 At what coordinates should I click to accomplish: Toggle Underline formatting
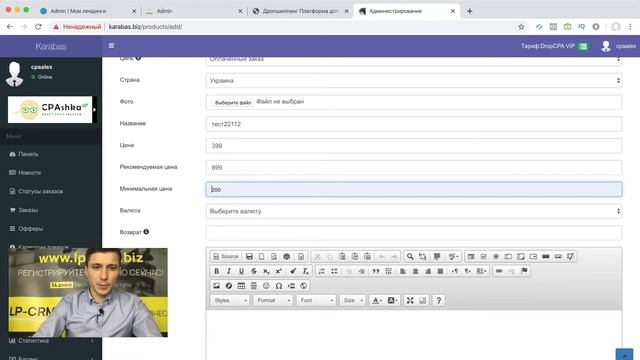click(x=241, y=271)
